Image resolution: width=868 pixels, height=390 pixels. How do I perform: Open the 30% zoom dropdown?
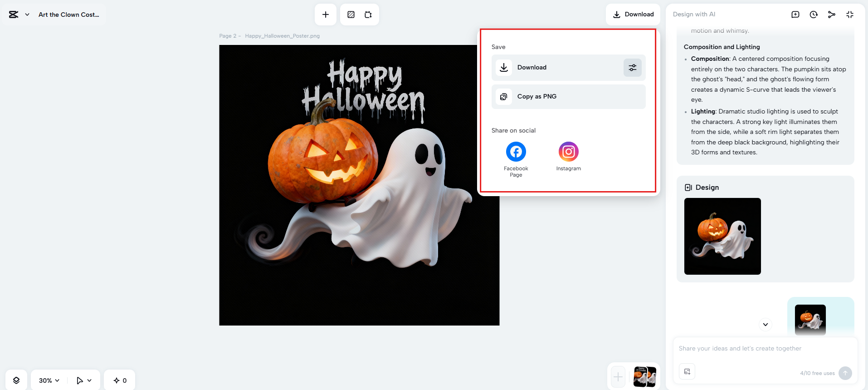coord(49,380)
